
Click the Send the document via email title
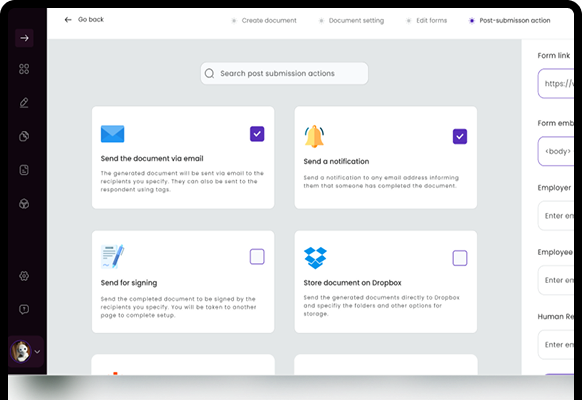[x=152, y=158]
